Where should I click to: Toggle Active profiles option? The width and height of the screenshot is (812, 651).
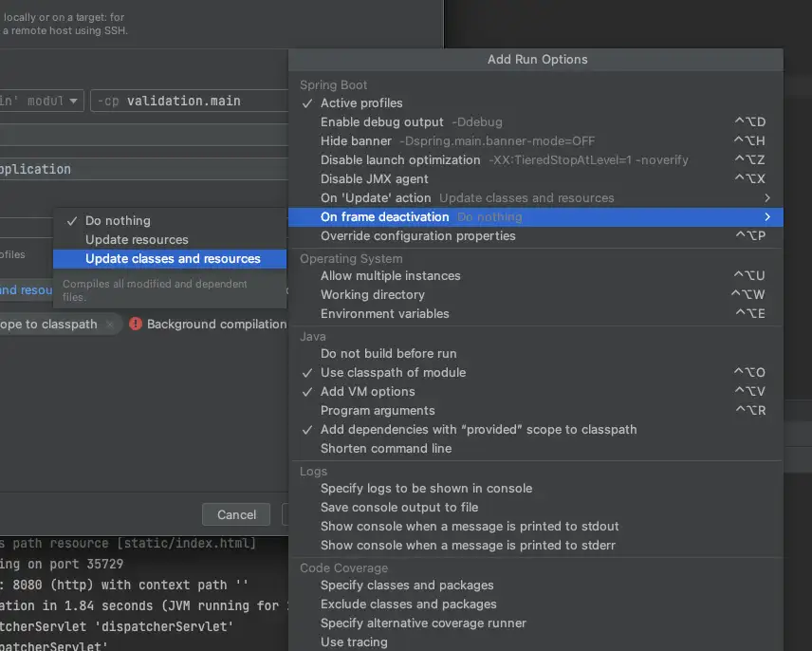(536, 103)
